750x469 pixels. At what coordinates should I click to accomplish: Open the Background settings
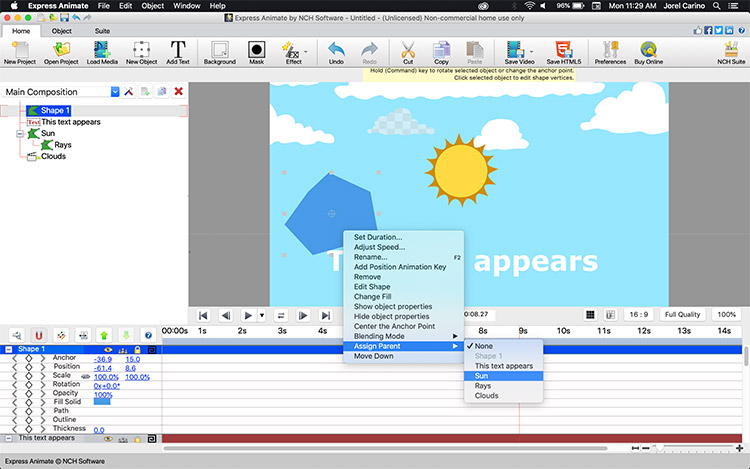pos(220,53)
